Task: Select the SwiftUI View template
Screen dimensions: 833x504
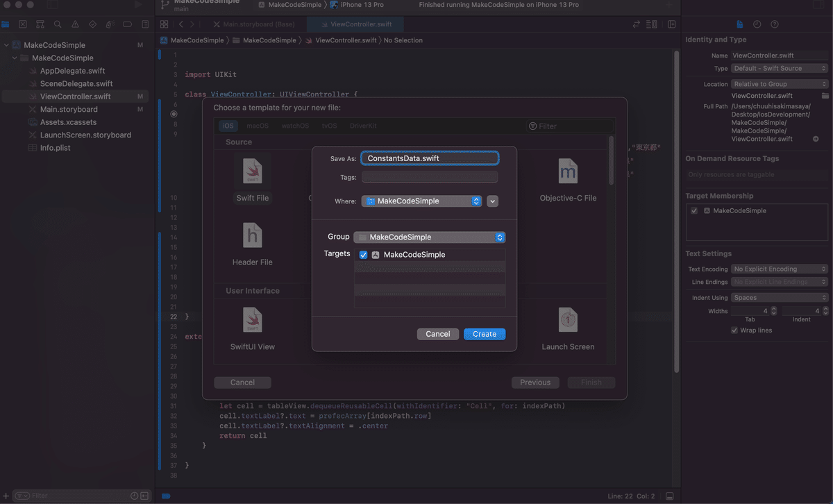Action: click(x=253, y=328)
